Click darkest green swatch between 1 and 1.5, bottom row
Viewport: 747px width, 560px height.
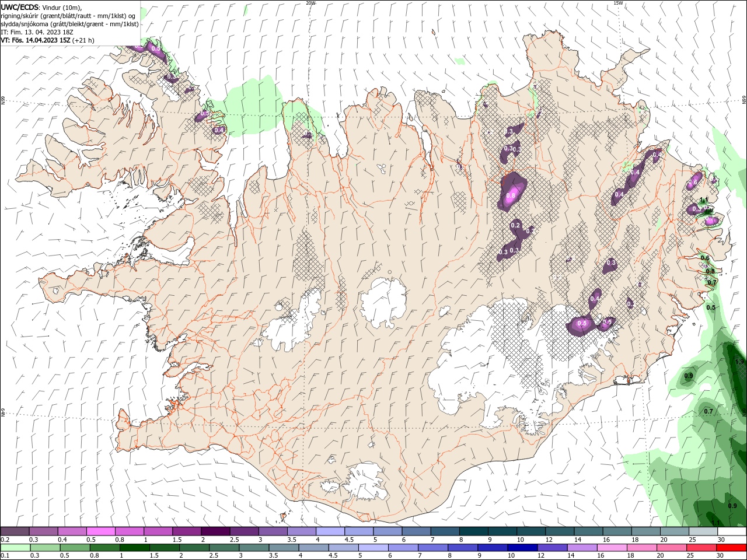[135, 548]
